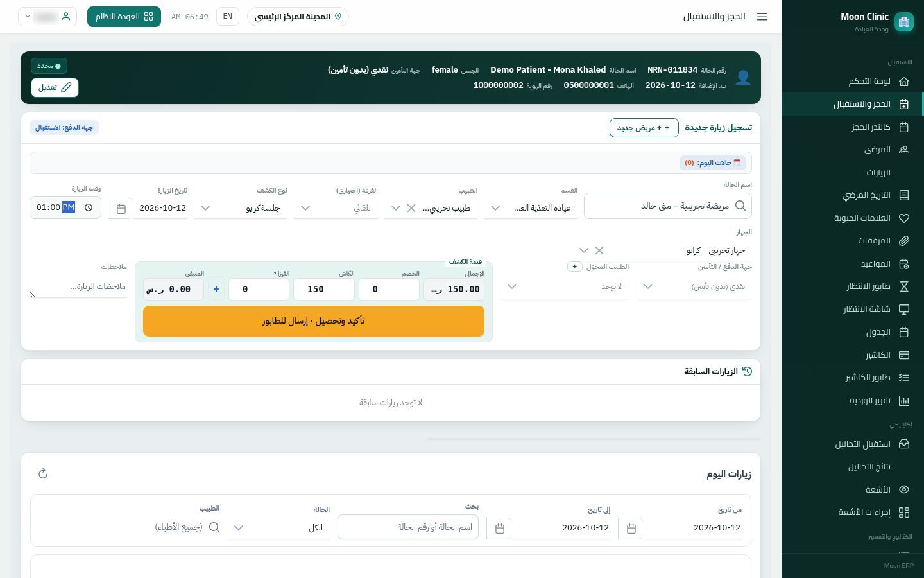
Task: Open the hamburger menu icon beside الحجز والاستقبال
Action: [762, 17]
